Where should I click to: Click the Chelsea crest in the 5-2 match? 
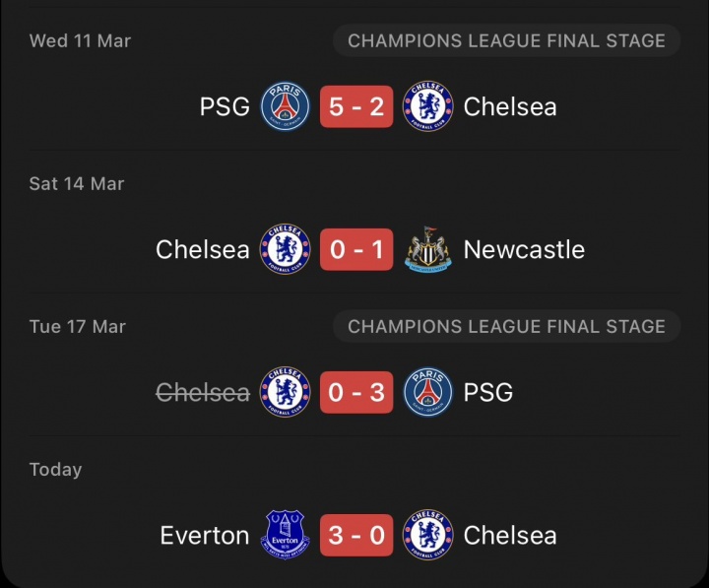coord(427,106)
